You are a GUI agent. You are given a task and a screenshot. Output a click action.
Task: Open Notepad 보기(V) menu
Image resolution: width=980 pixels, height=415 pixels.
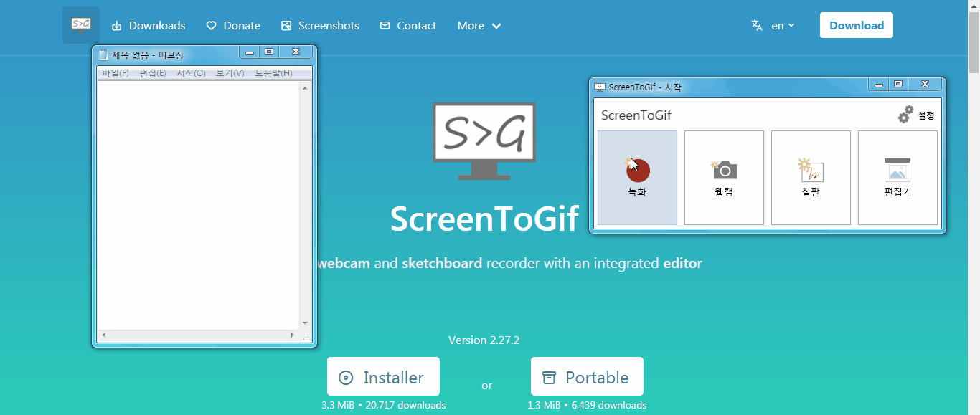pos(230,73)
